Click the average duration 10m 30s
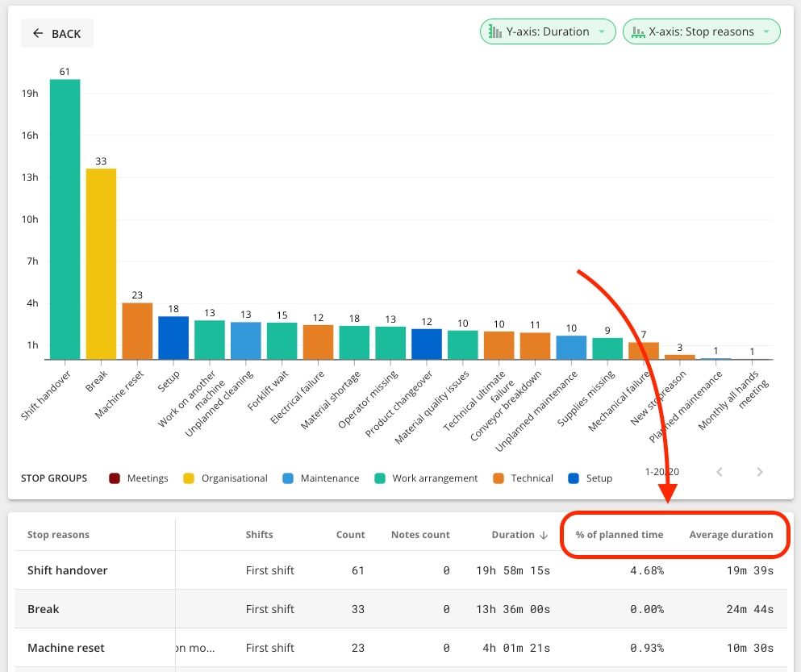801x672 pixels. point(750,648)
